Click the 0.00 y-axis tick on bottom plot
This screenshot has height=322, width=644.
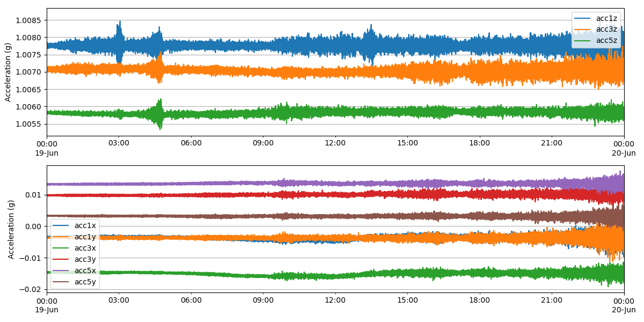[33, 226]
